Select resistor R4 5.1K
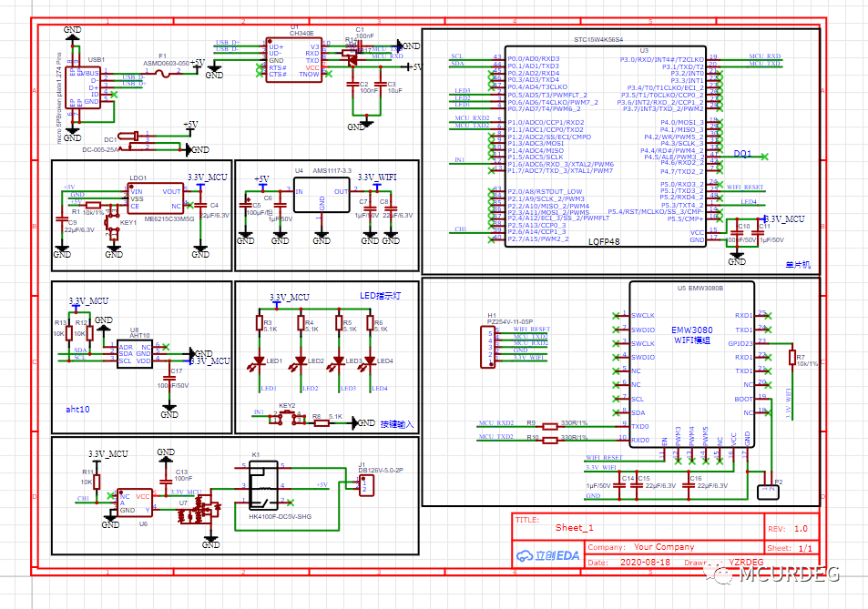The width and height of the screenshot is (868, 609). click(x=301, y=323)
